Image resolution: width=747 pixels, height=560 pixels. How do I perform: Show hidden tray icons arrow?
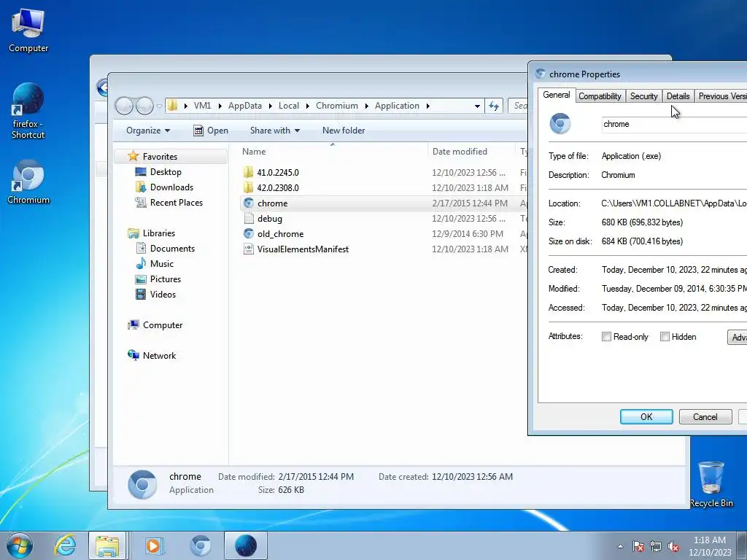620,546
